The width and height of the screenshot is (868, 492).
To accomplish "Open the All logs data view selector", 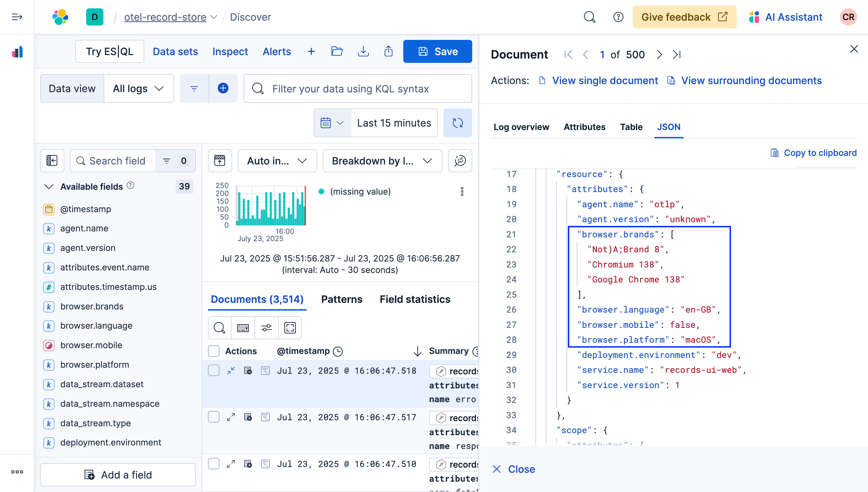I will (139, 88).
